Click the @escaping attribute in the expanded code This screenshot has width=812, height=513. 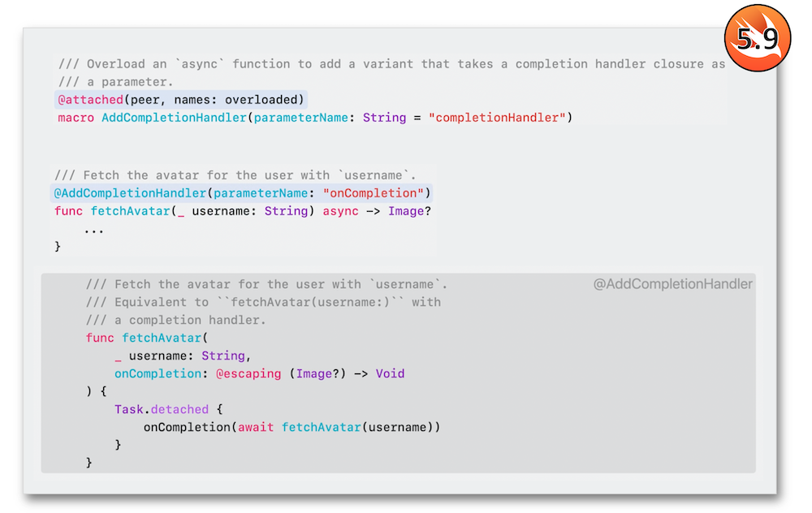pos(248,373)
